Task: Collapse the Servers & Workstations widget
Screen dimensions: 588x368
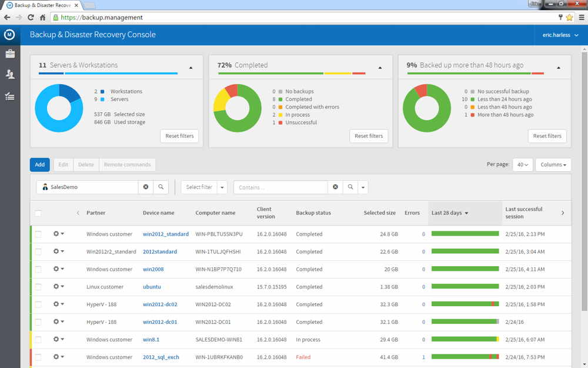Action: coord(191,68)
